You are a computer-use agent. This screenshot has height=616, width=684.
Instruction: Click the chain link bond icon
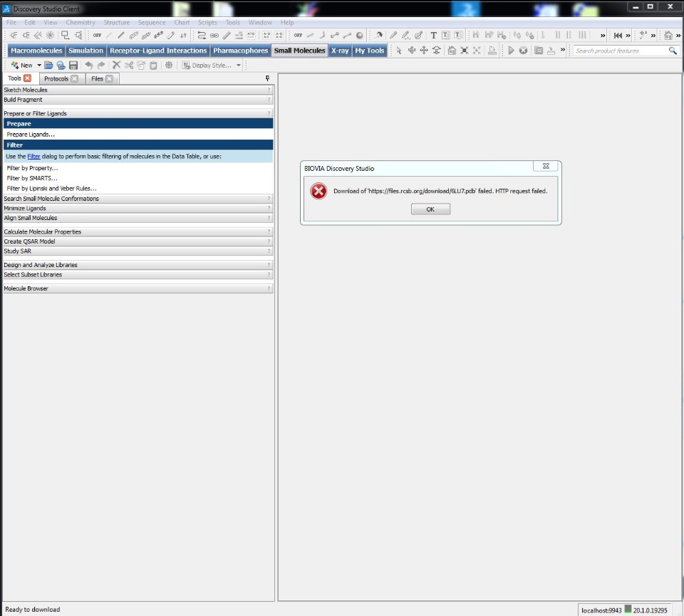coord(214,36)
